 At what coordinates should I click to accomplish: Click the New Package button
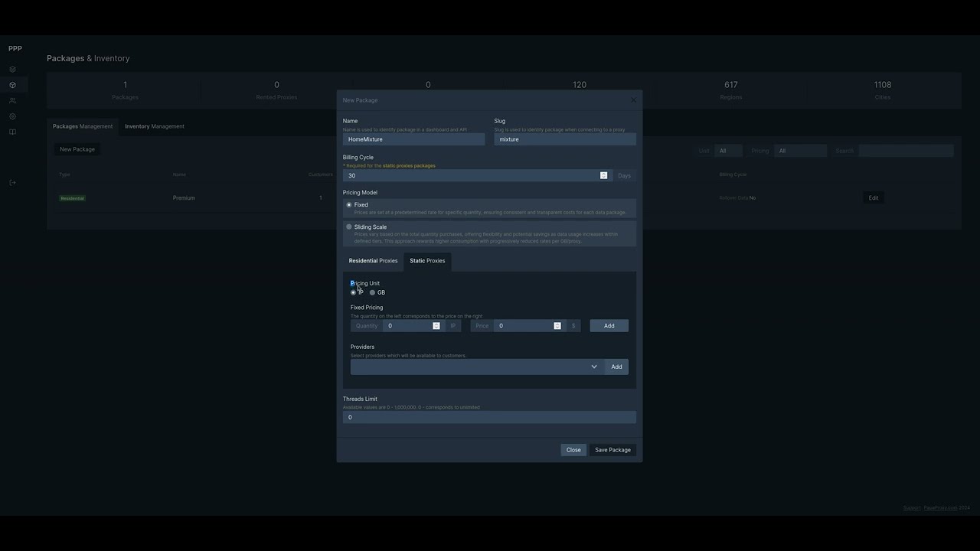tap(77, 149)
